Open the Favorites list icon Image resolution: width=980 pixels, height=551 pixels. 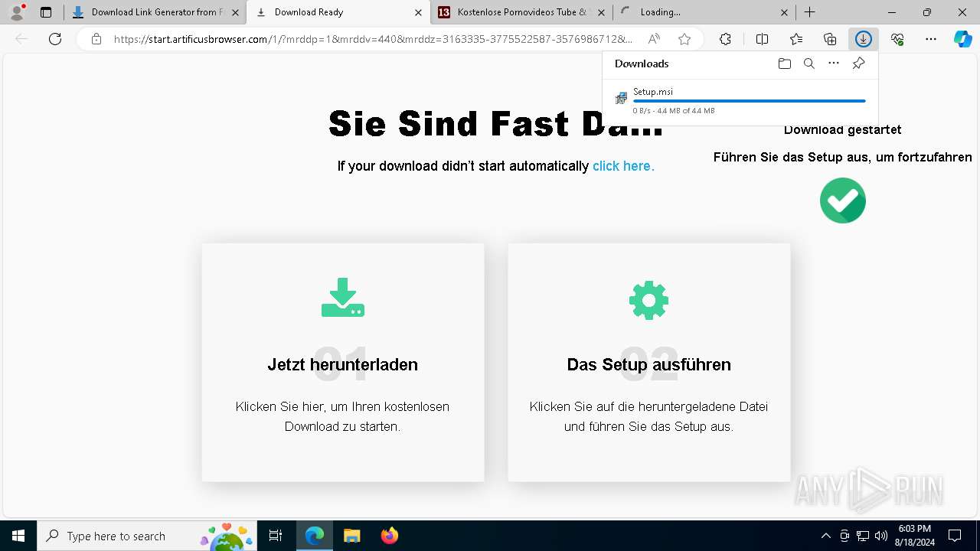click(x=796, y=39)
